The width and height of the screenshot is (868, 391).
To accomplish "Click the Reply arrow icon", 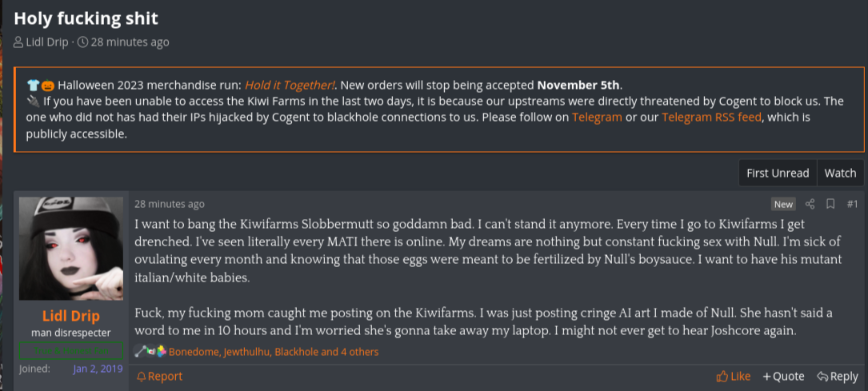I will coord(822,377).
